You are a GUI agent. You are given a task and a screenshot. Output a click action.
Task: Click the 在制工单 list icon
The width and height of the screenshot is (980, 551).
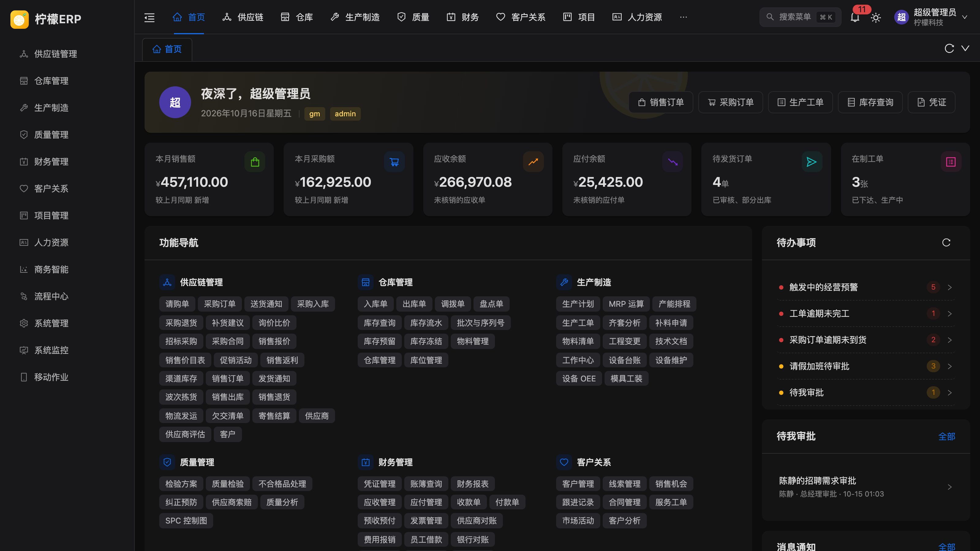pos(951,162)
